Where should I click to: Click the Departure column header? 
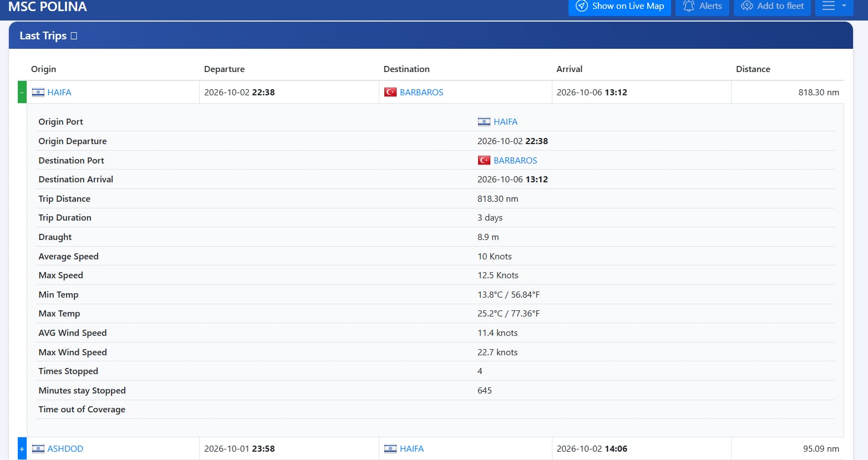[x=224, y=69]
